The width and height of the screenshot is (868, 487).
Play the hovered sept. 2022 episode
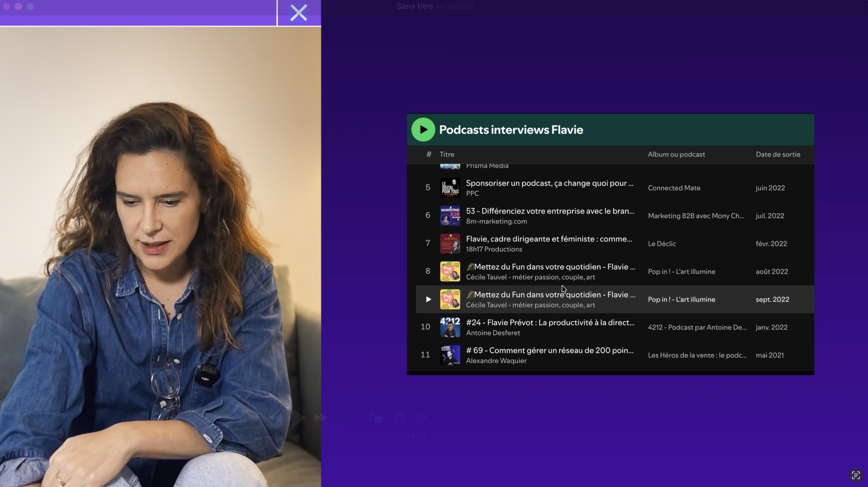click(428, 299)
